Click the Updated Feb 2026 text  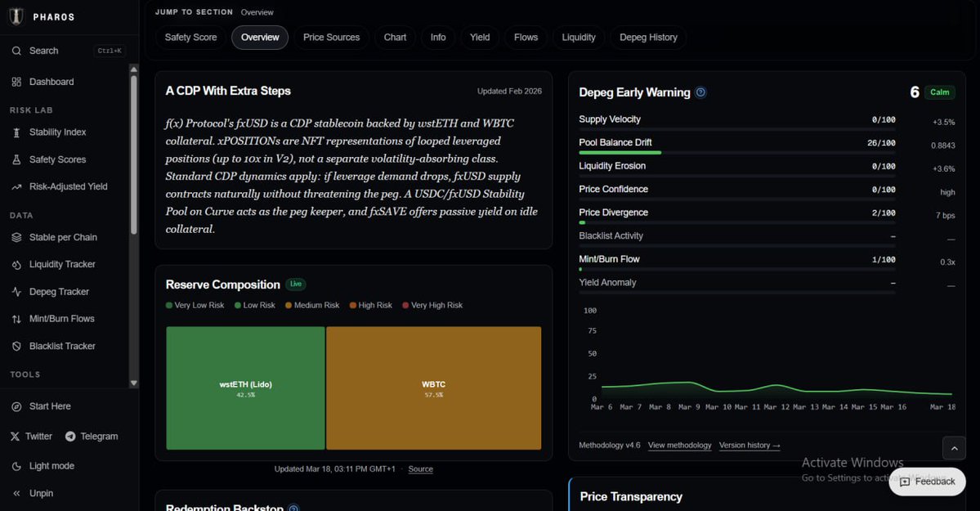tap(509, 92)
